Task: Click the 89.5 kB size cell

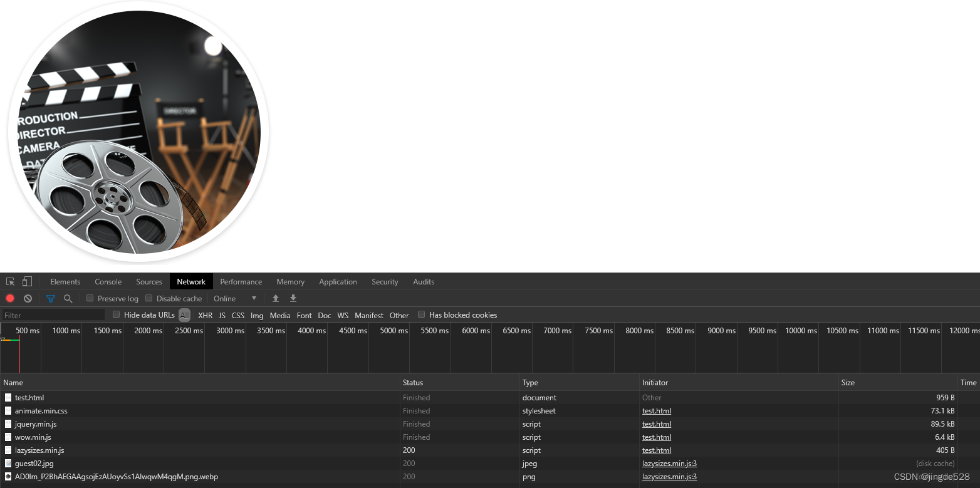Action: pos(898,424)
